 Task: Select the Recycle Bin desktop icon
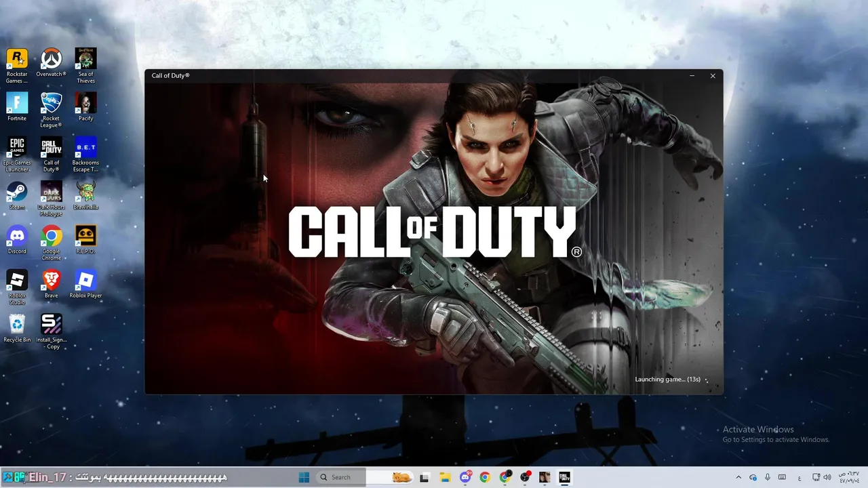[17, 329]
